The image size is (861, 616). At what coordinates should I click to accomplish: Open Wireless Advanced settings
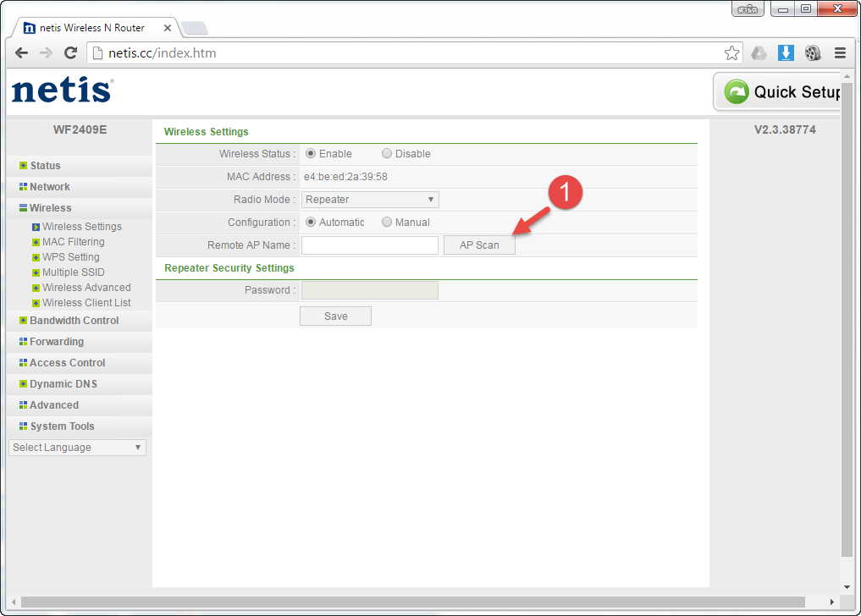[x=86, y=288]
